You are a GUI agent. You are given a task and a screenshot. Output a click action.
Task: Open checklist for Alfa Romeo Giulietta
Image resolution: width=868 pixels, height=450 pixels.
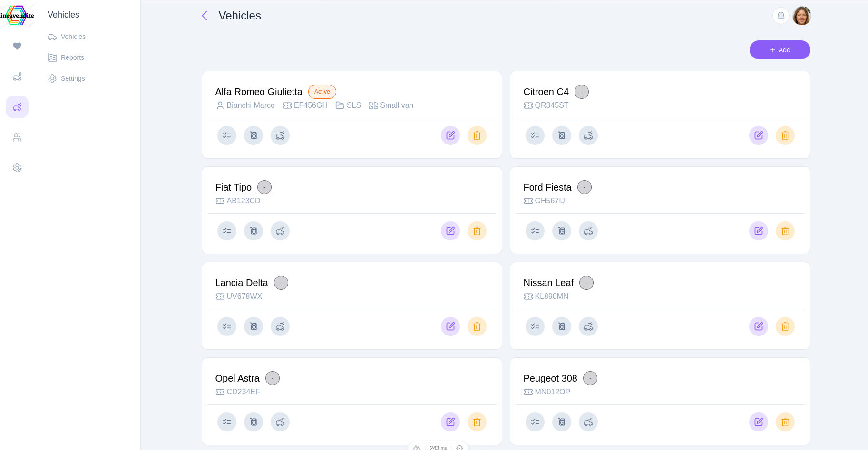[227, 135]
